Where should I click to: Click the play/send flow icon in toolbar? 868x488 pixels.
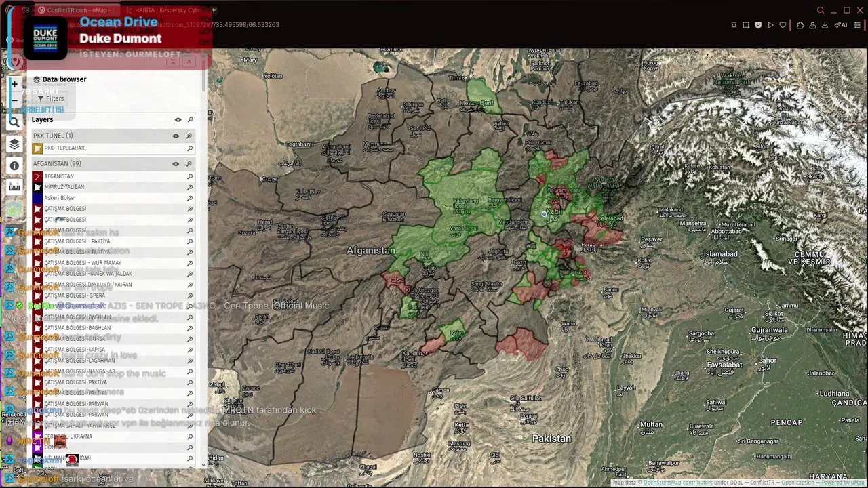click(x=770, y=25)
